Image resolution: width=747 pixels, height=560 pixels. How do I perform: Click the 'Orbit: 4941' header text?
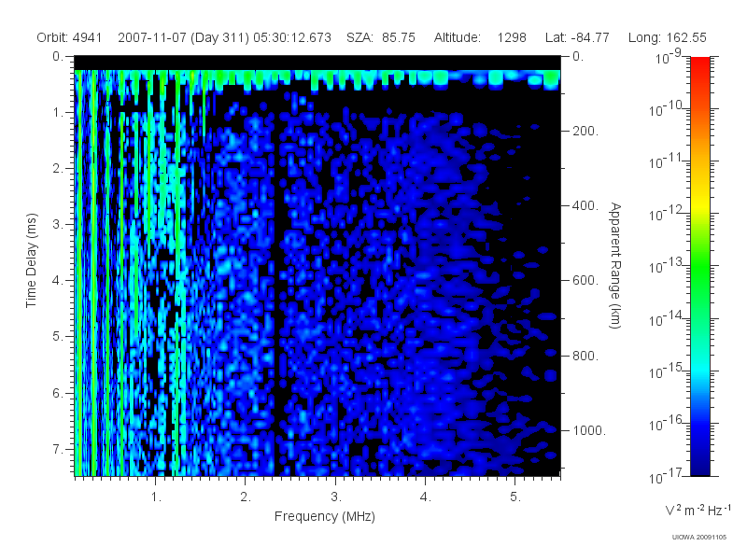click(x=69, y=37)
